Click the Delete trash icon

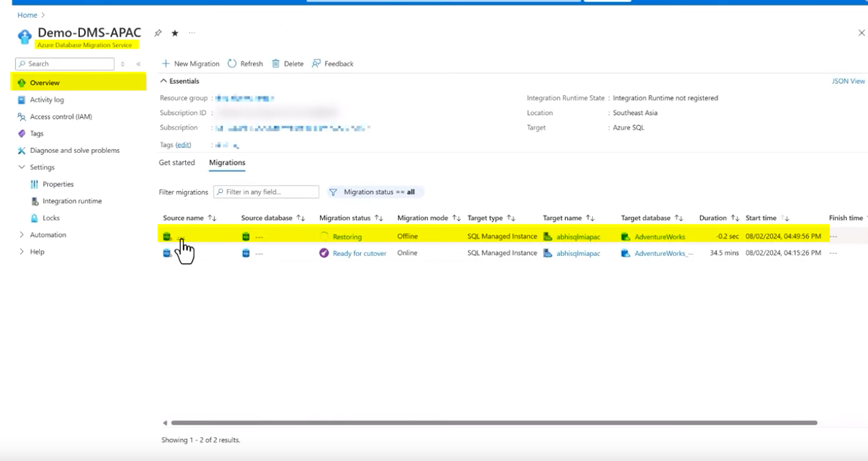(x=276, y=64)
